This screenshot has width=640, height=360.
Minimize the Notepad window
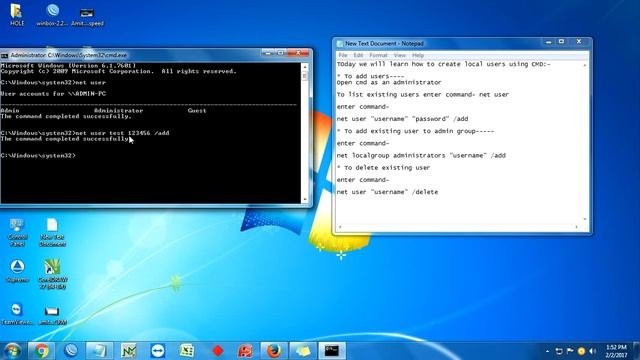click(x=549, y=42)
